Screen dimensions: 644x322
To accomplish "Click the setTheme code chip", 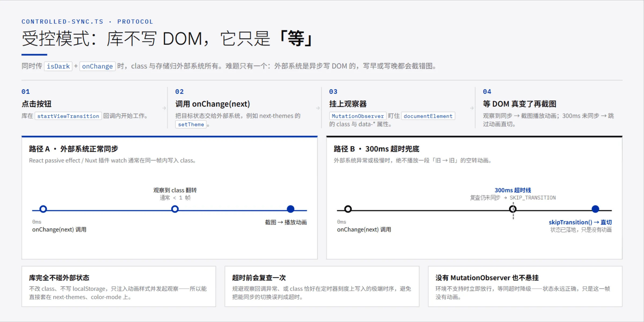I will [x=191, y=124].
